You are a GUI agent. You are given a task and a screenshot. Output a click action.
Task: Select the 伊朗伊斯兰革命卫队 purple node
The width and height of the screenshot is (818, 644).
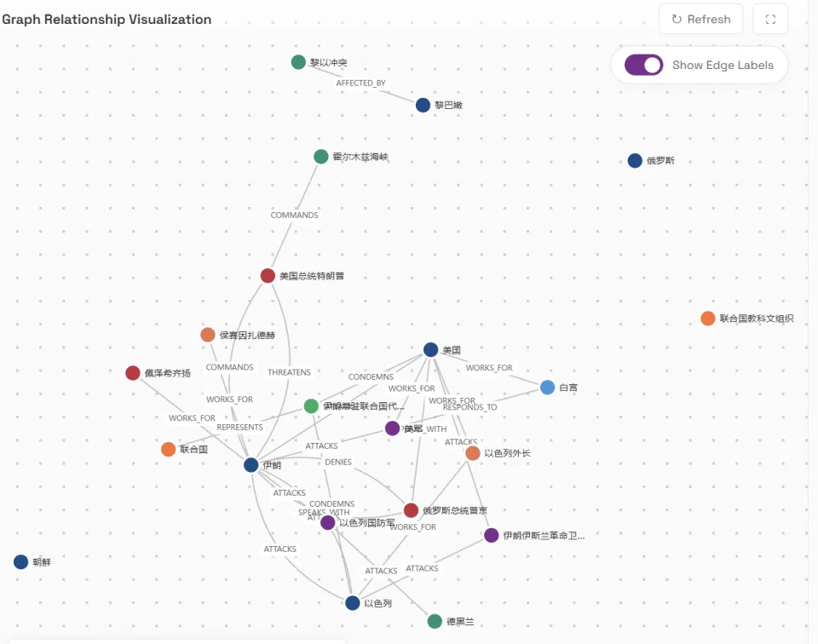[x=492, y=536]
